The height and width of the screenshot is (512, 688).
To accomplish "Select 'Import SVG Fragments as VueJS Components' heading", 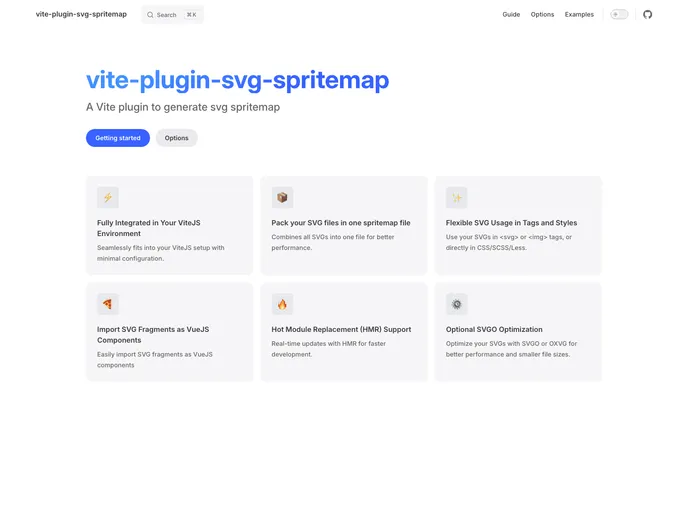I will (x=153, y=335).
